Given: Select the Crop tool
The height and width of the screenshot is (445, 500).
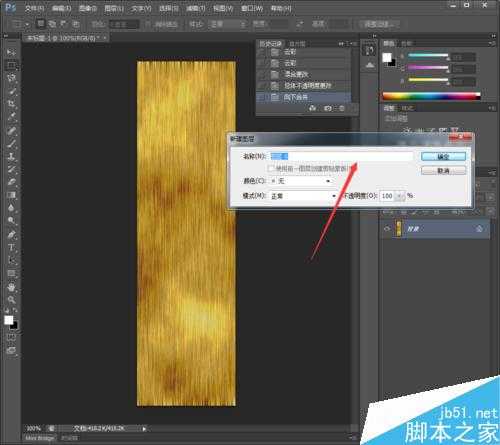Looking at the screenshot, I should [x=11, y=104].
